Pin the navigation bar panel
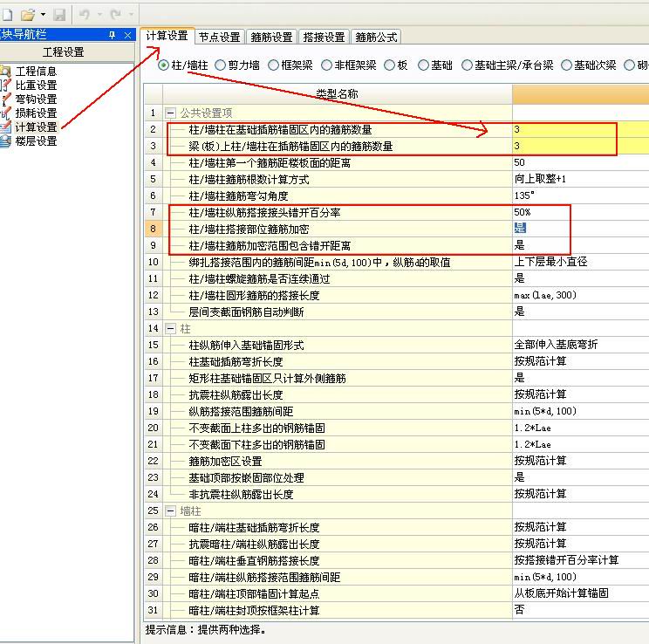The height and width of the screenshot is (644, 649). point(112,35)
